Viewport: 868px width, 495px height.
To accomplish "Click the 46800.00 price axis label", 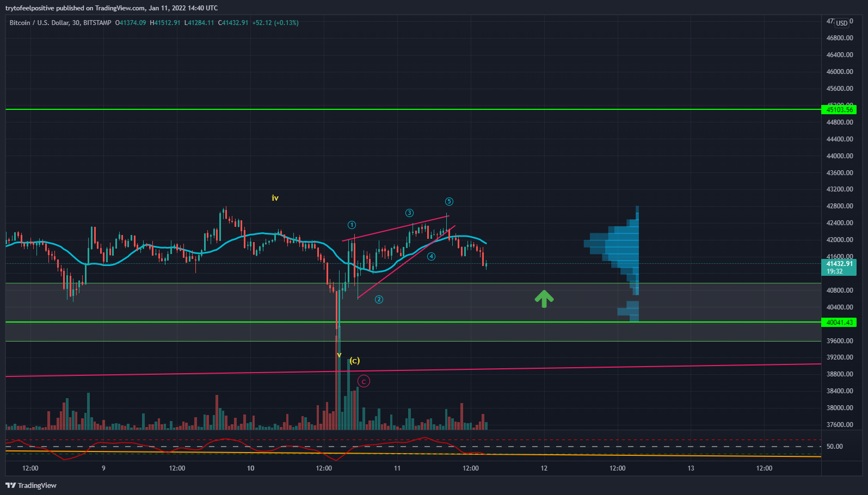I will 840,38.
